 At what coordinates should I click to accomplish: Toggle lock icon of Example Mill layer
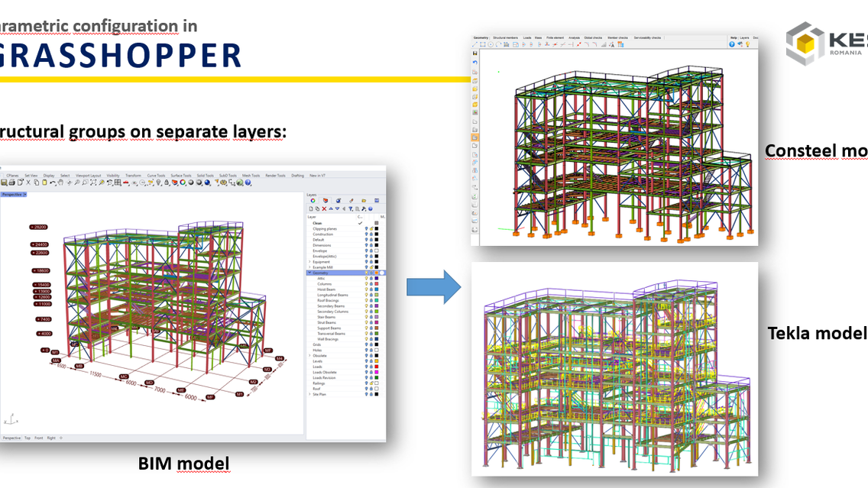tap(371, 267)
